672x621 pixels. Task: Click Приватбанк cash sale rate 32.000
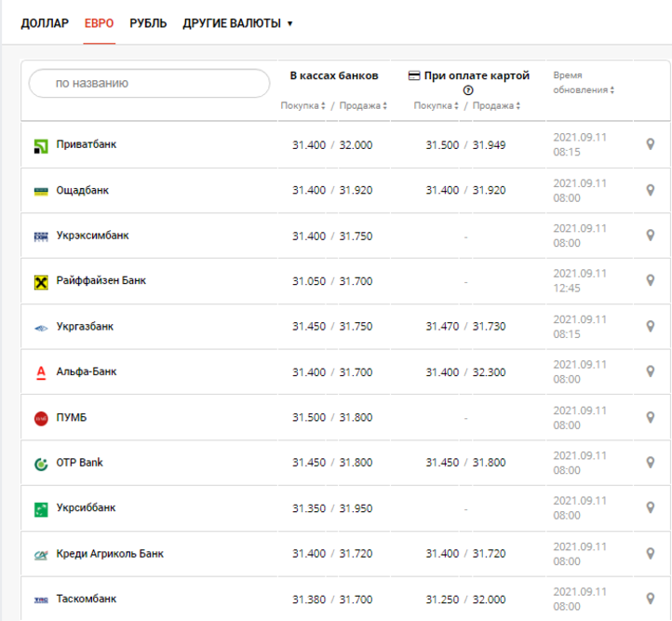(356, 145)
